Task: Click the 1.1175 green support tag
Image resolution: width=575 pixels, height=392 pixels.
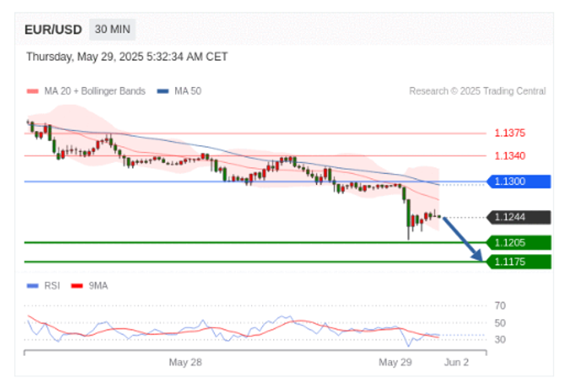Action: click(x=518, y=262)
